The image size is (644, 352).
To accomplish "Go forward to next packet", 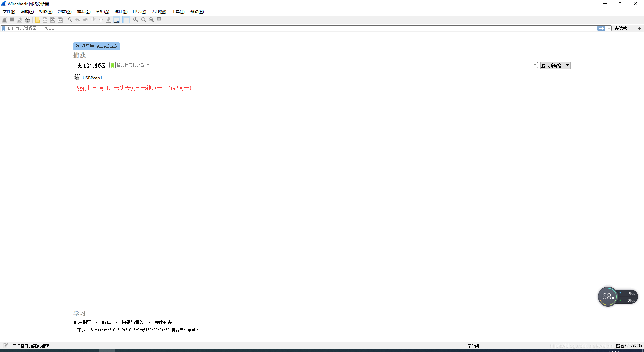I will pyautogui.click(x=86, y=20).
